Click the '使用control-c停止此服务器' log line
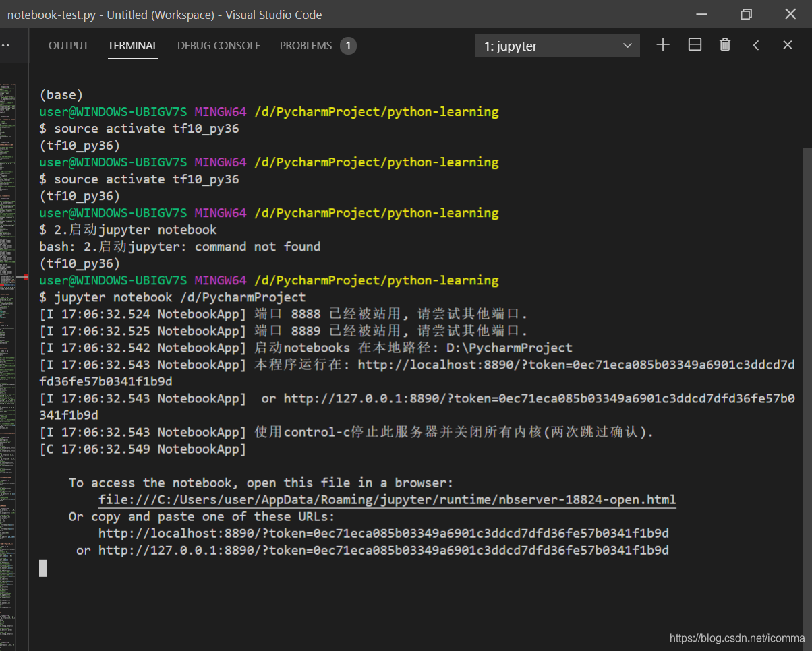The height and width of the screenshot is (651, 812). pos(347,432)
